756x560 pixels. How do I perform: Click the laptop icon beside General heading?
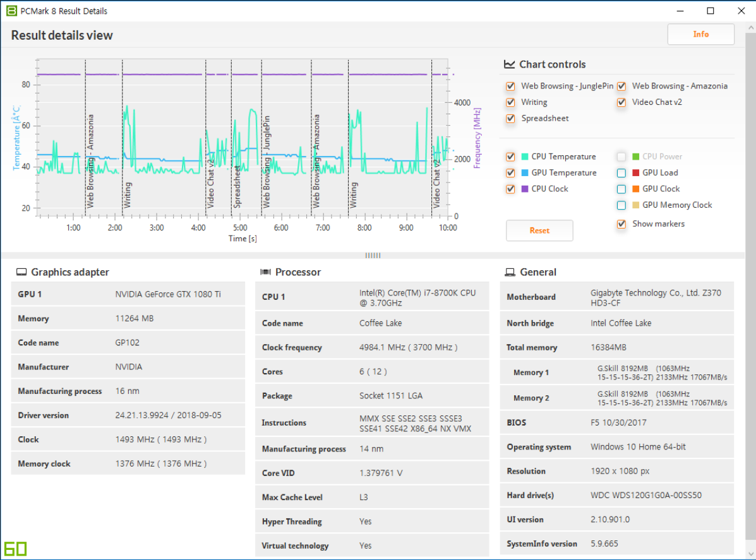tap(510, 272)
